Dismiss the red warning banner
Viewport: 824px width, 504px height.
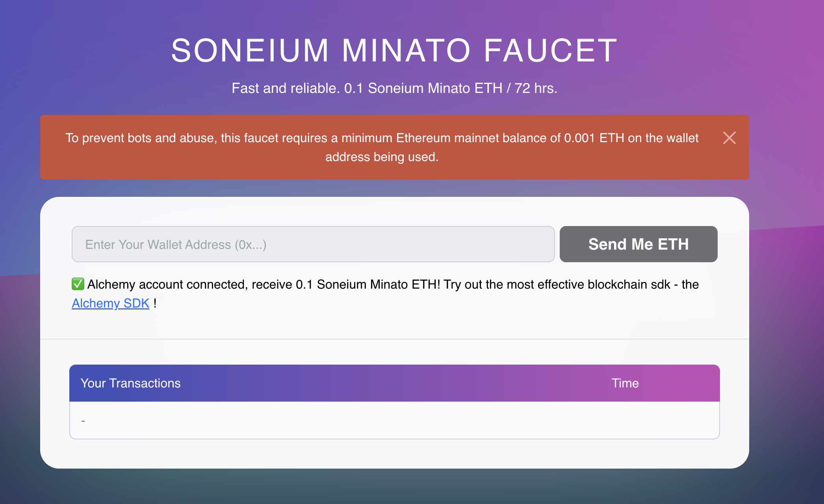(x=729, y=138)
